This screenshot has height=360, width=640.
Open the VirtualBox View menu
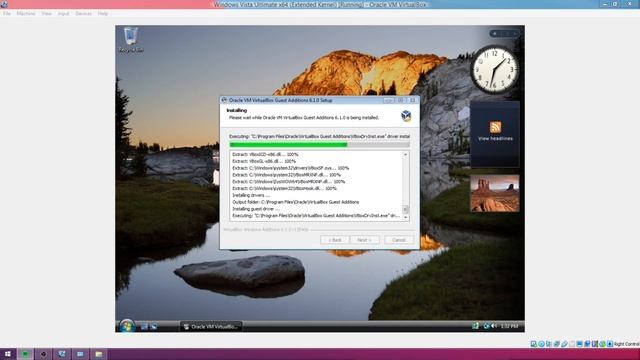(47, 13)
